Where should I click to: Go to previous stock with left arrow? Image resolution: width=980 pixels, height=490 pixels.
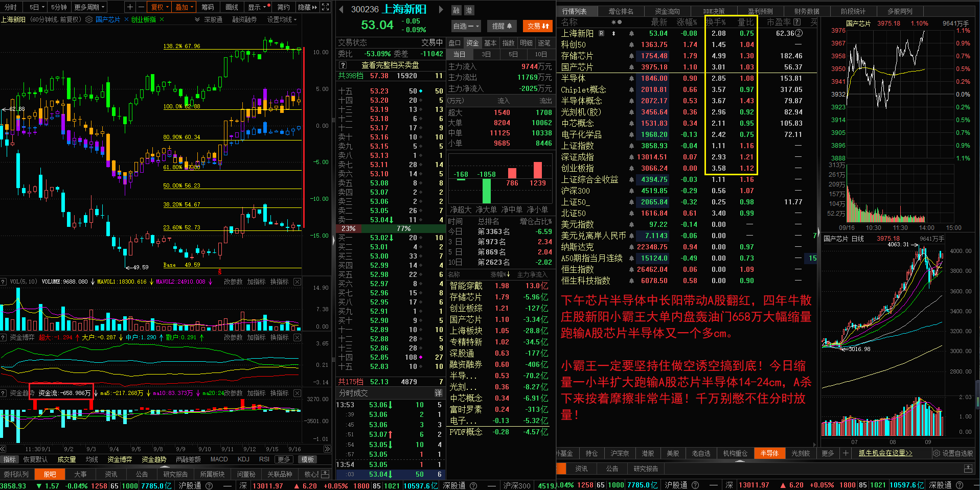(x=341, y=9)
